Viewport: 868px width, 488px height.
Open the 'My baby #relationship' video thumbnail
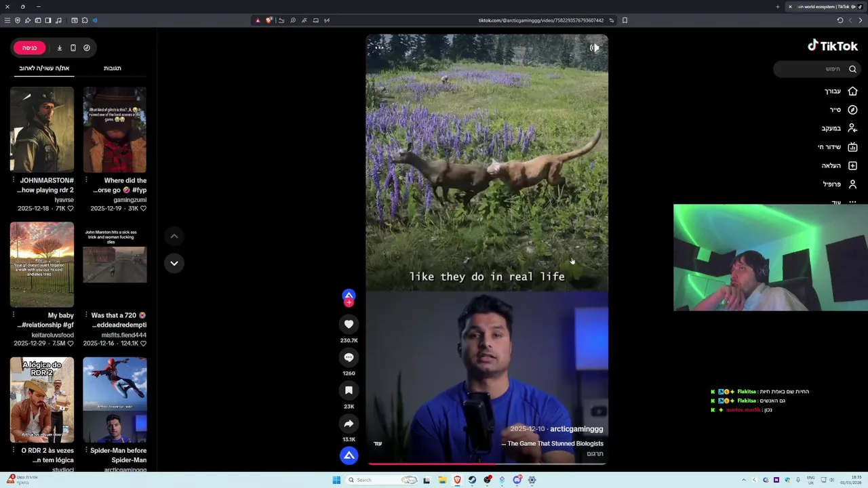[42, 264]
